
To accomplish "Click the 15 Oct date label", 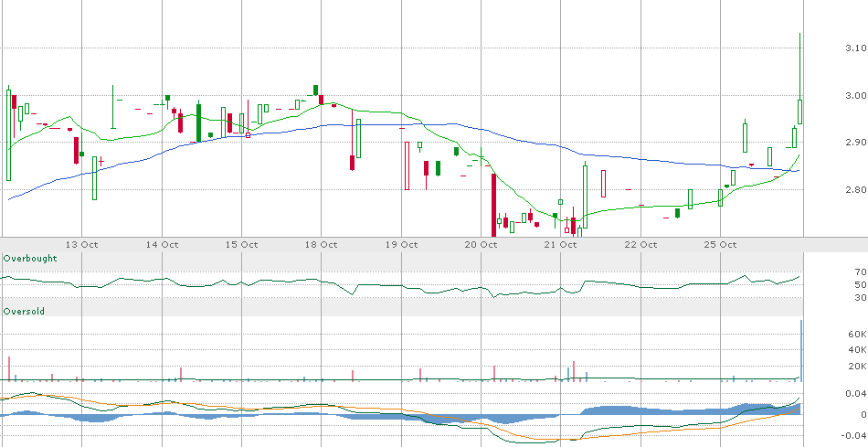I will pyautogui.click(x=242, y=244).
